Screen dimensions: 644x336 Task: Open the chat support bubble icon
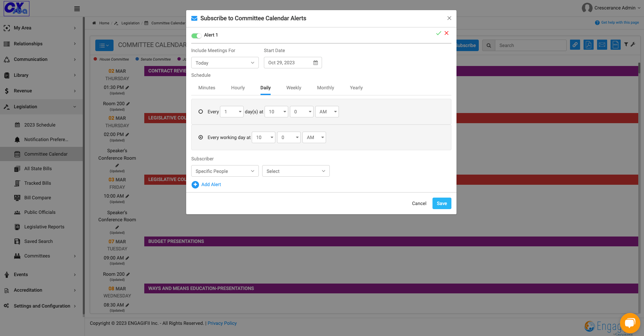click(630, 323)
